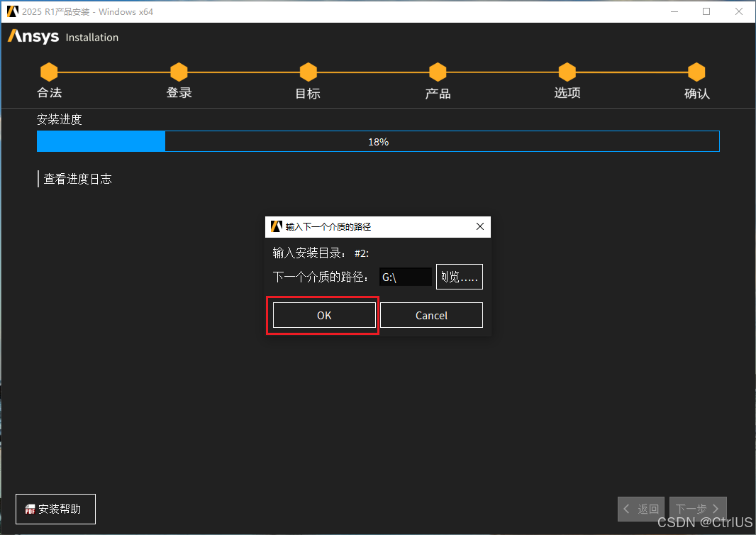Click the 输入安装目录 #2 text
The height and width of the screenshot is (535, 756).
pyautogui.click(x=321, y=253)
